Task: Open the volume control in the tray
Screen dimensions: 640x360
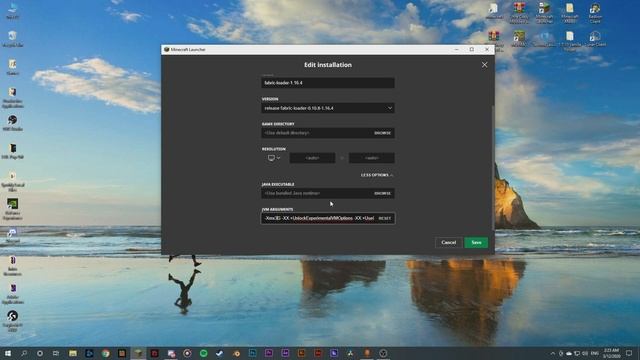Action: [x=585, y=353]
